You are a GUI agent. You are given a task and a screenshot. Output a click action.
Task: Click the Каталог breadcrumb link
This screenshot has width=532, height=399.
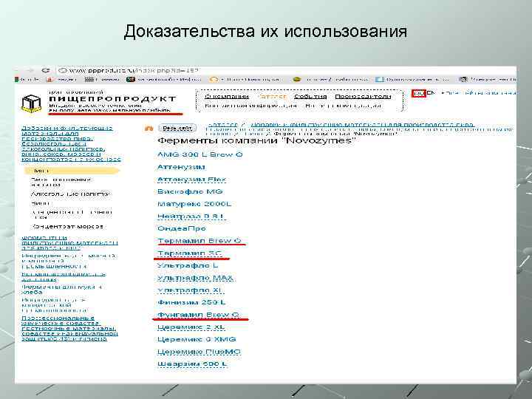point(222,125)
